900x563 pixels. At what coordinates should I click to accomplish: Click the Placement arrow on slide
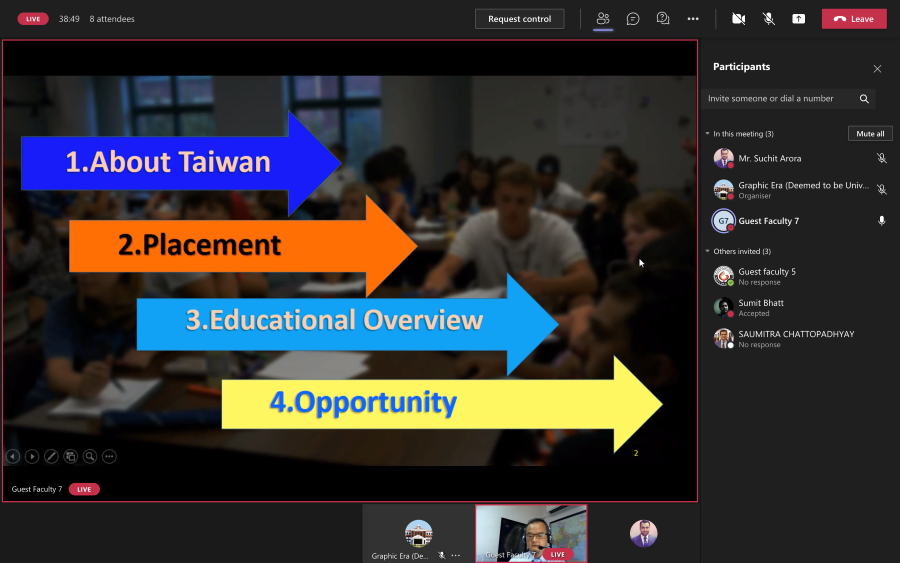242,246
